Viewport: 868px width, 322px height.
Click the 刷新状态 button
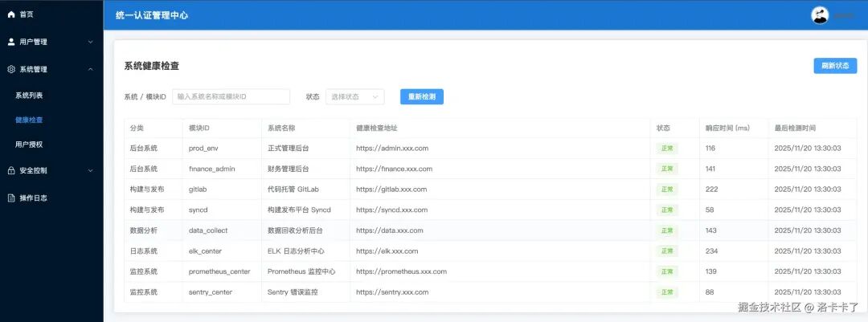click(x=835, y=65)
